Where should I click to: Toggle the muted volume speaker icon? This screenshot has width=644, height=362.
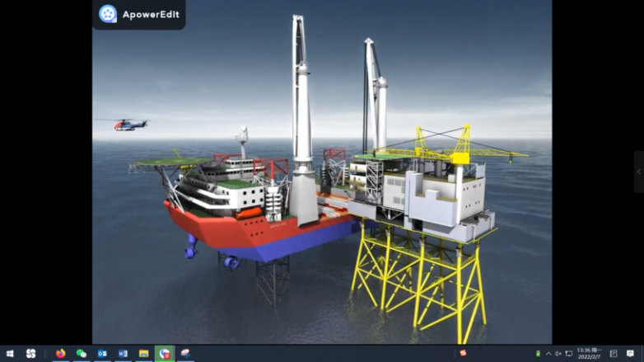point(558,354)
